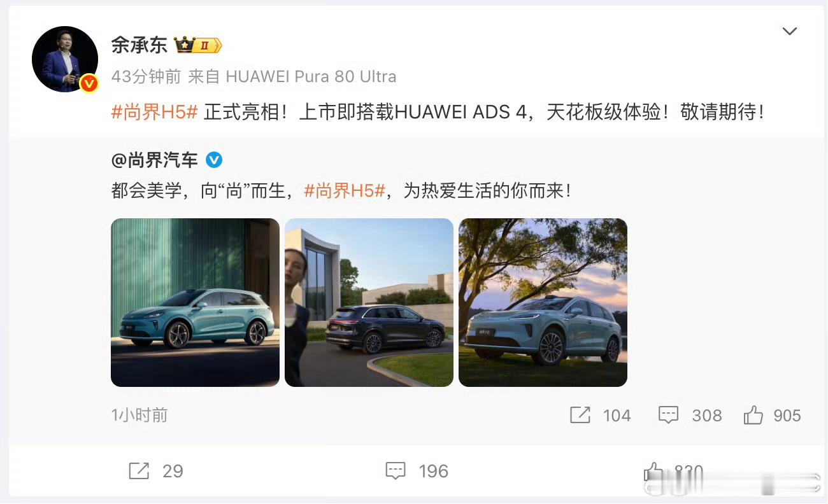Click the orange verified V badge on avatar
This screenshot has height=504, width=828.
click(x=89, y=83)
